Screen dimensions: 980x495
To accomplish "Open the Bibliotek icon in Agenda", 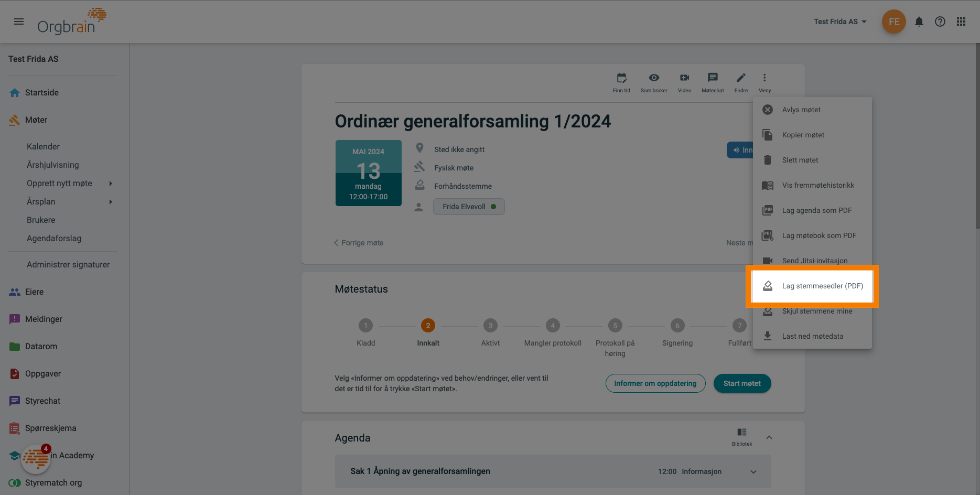I will point(742,436).
